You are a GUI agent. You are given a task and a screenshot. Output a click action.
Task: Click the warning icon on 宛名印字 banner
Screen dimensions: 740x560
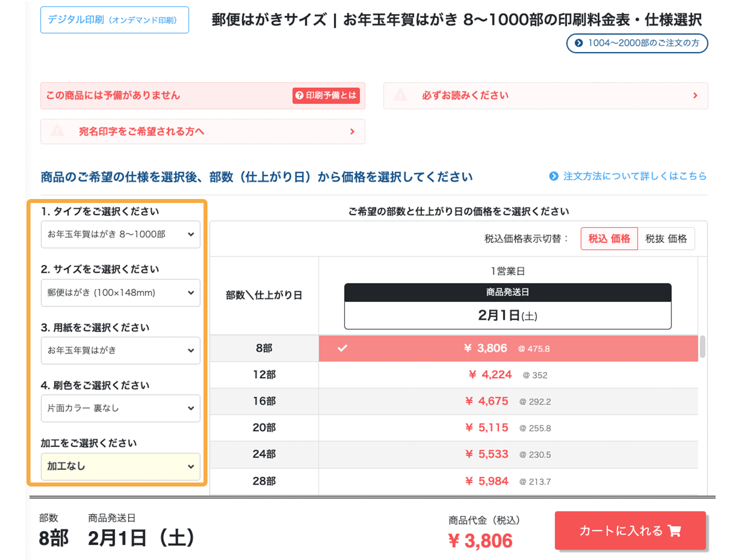[57, 131]
